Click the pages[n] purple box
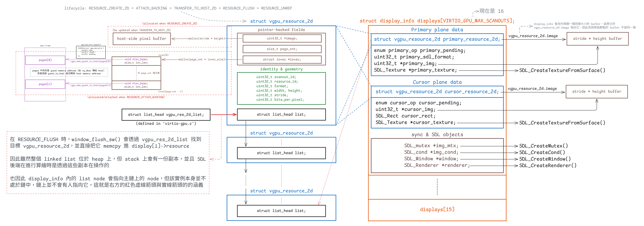The image size is (644, 226). 45,84
